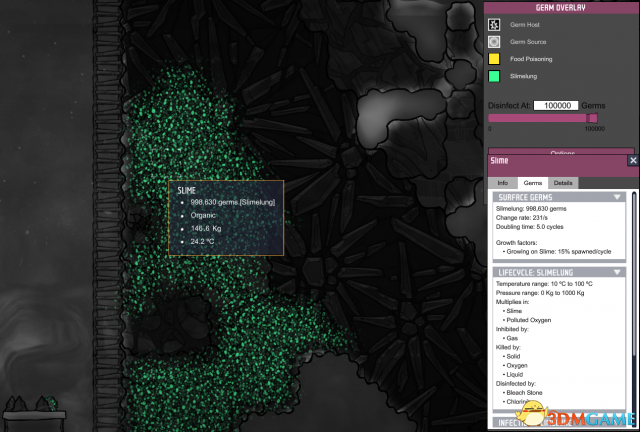640x432 pixels.
Task: Click 'Change rate: 231/s' text
Action: pyautogui.click(x=522, y=218)
